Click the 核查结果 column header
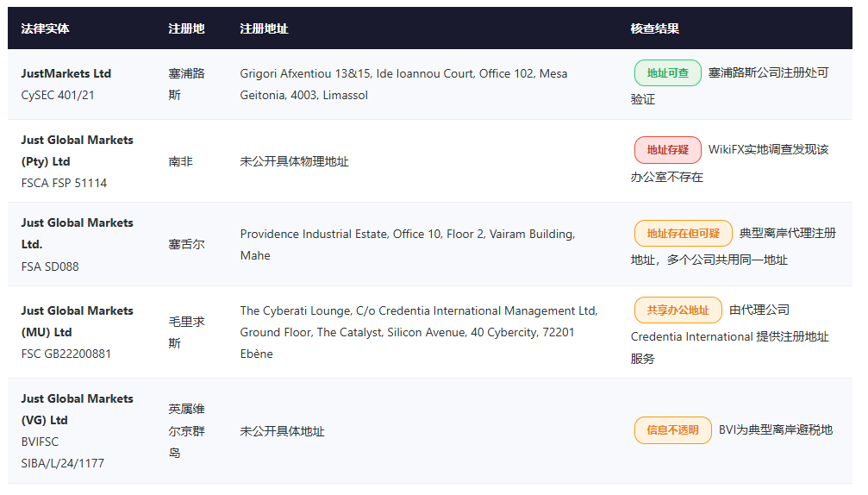868x495 pixels. tap(655, 28)
